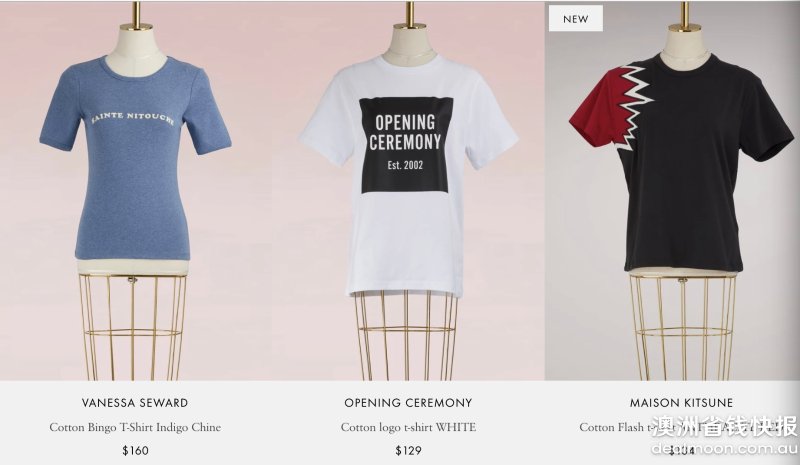This screenshot has width=800, height=465.
Task: Click the NEW badge on Maison Kitsune item
Action: [576, 19]
